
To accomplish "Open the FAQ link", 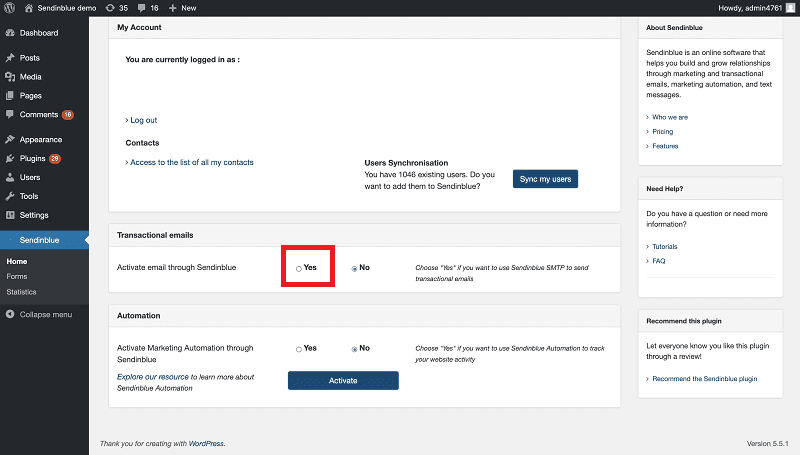I will coord(658,261).
